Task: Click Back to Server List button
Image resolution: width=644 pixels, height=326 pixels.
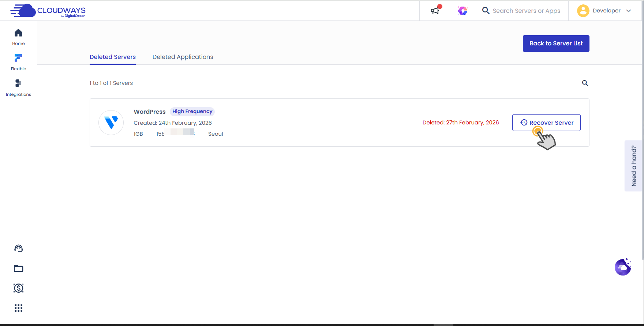Action: [556, 44]
